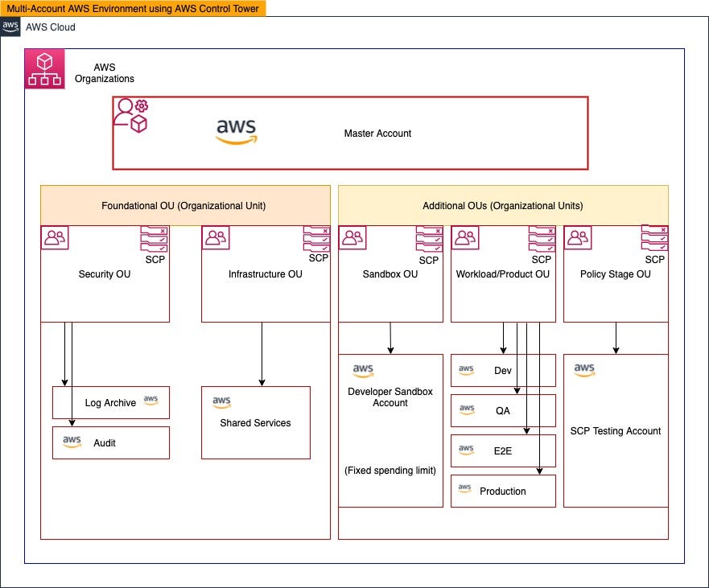The height and width of the screenshot is (588, 709).
Task: Click the AWS icon in Developer Sandbox Account
Action: tap(362, 371)
